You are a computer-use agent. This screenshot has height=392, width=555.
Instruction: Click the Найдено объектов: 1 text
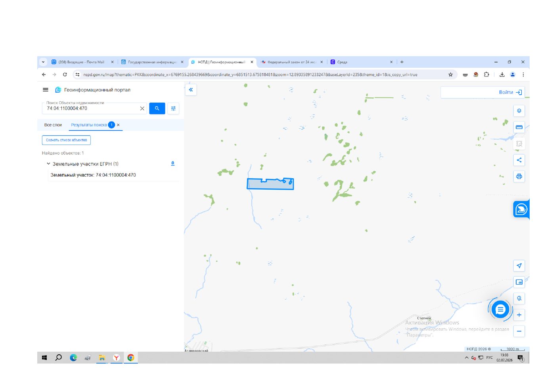[63, 153]
